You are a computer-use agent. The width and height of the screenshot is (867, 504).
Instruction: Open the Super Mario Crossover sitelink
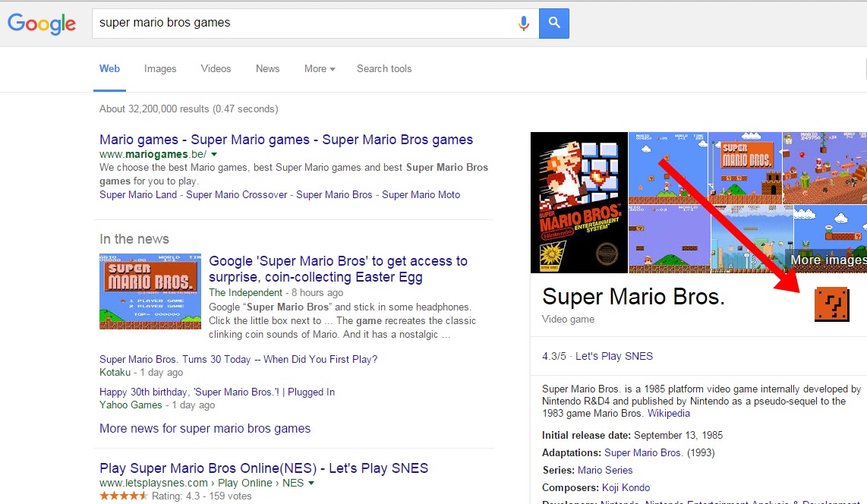237,194
